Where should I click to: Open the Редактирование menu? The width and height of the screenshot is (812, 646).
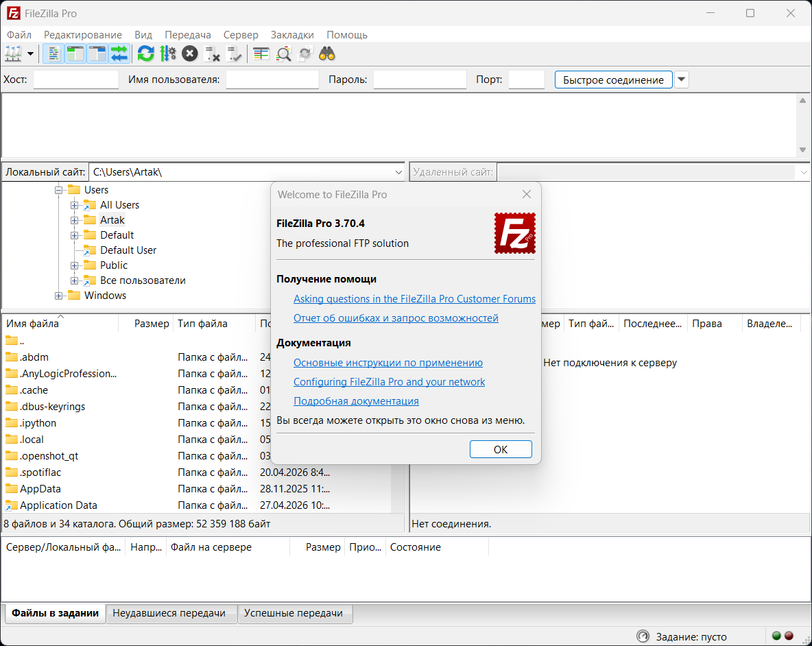(83, 35)
